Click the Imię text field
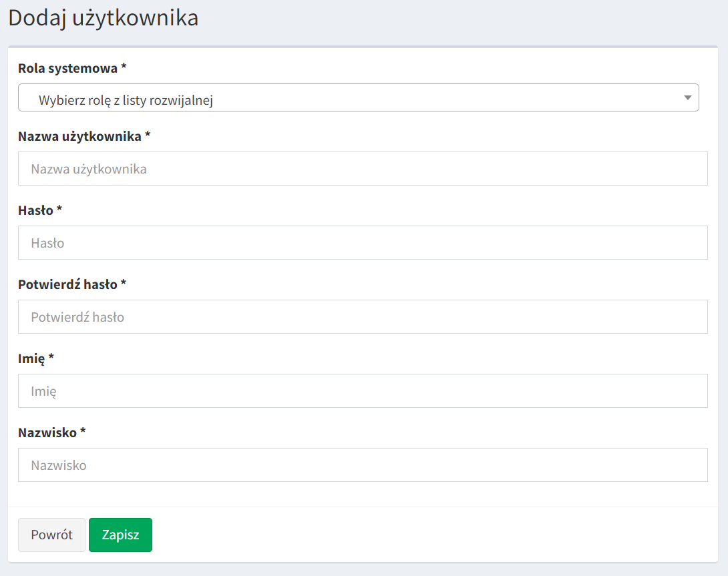Screen dimensions: 728x576 (x=362, y=391)
